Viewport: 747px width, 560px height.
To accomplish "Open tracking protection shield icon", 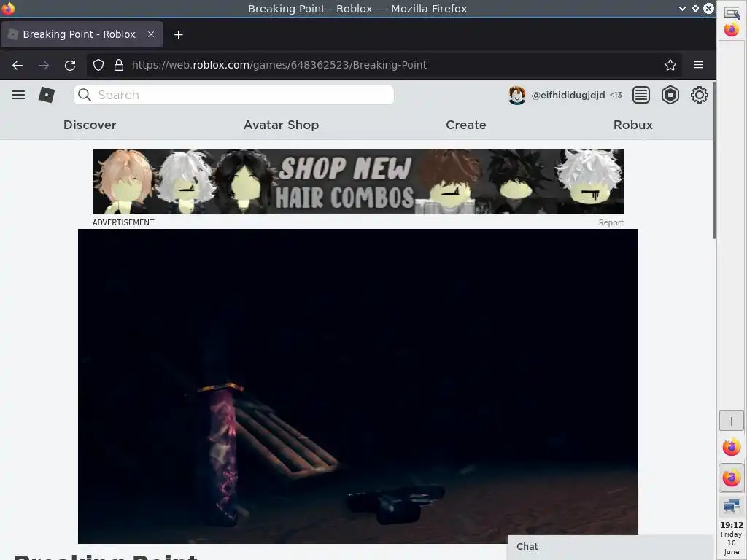I will (x=98, y=65).
